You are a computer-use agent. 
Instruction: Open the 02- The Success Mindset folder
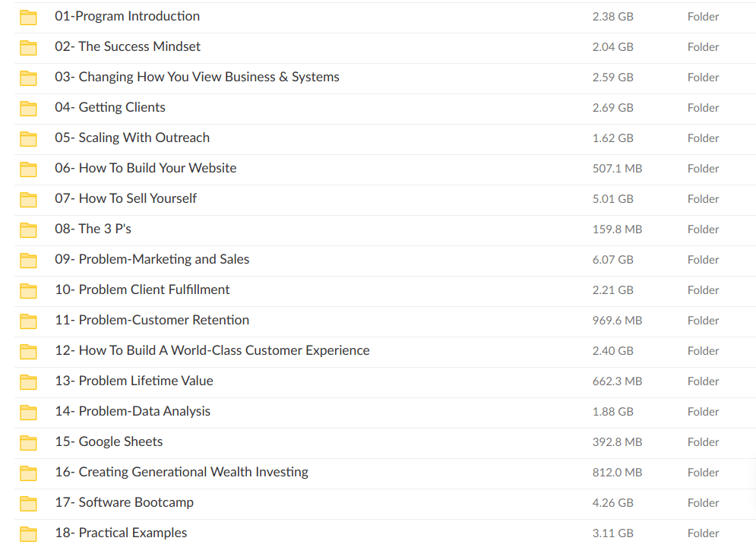point(127,46)
